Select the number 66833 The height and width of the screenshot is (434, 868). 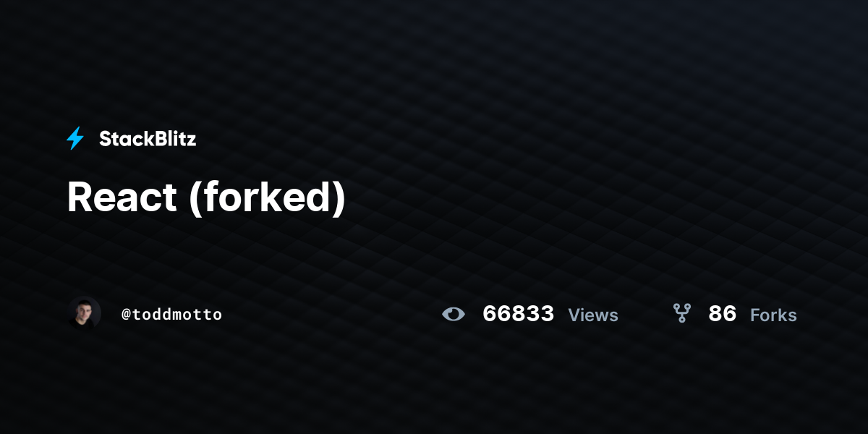pyautogui.click(x=518, y=314)
